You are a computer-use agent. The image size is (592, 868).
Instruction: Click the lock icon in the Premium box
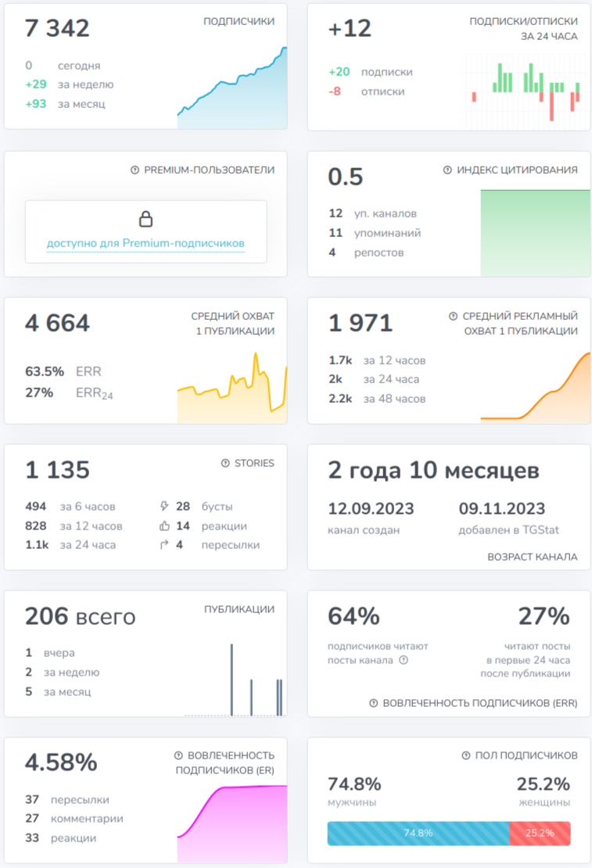(145, 219)
